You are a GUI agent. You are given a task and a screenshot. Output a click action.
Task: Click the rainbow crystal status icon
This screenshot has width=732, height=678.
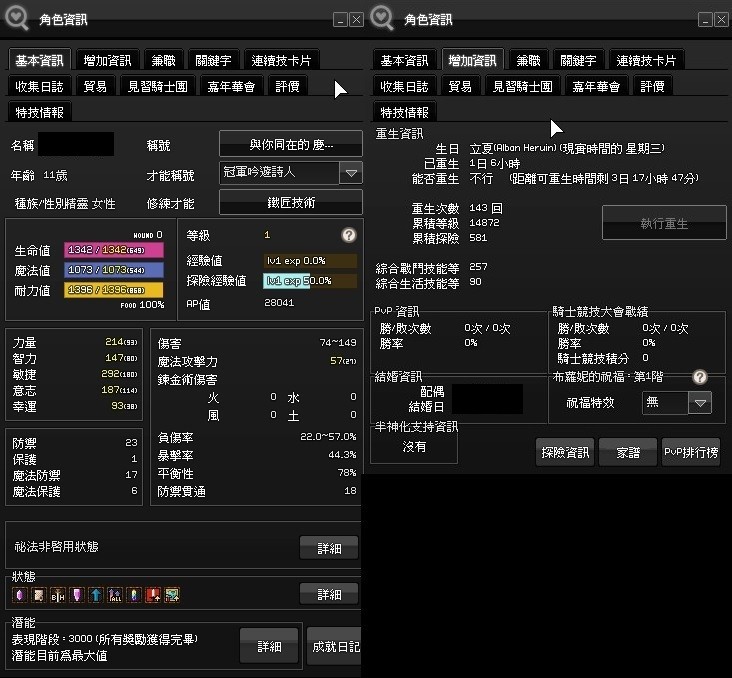click(134, 594)
